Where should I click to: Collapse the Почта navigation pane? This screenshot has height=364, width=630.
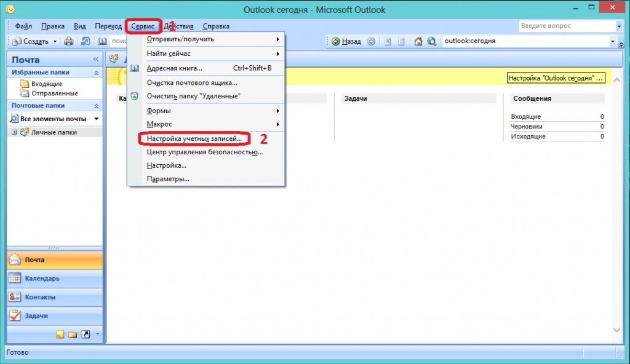[x=95, y=60]
